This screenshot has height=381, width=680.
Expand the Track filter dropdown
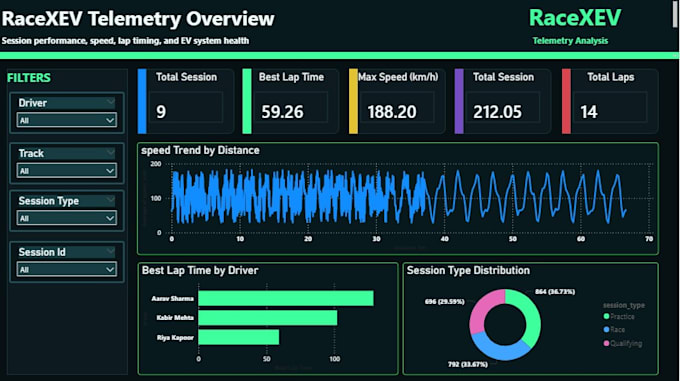pyautogui.click(x=66, y=170)
